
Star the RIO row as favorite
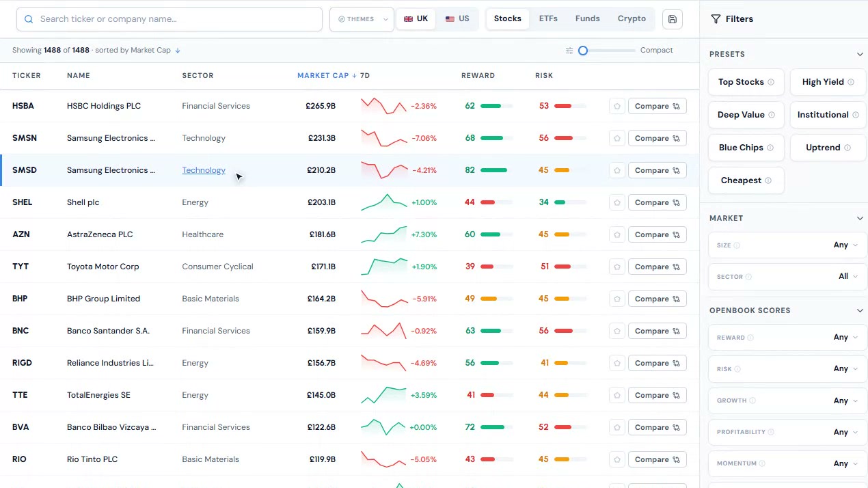(617, 459)
